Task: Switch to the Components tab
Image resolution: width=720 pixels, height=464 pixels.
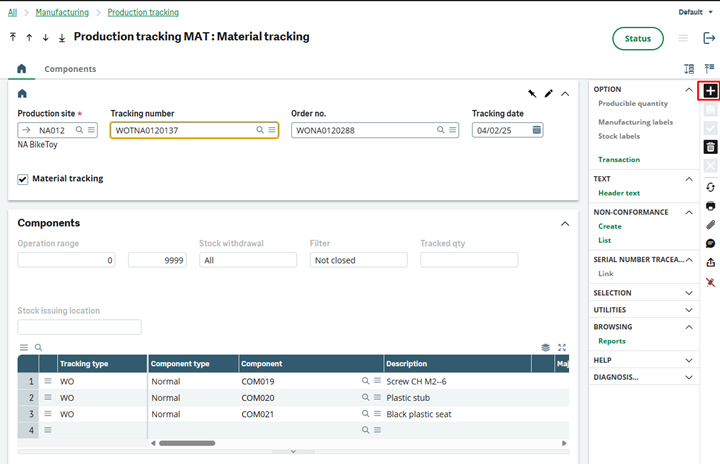Action: click(70, 69)
